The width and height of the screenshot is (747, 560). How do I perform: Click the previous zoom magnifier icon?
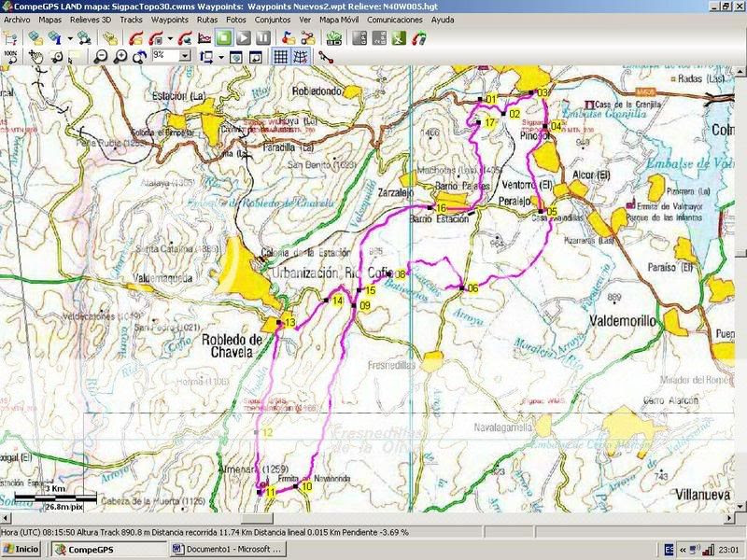point(139,57)
